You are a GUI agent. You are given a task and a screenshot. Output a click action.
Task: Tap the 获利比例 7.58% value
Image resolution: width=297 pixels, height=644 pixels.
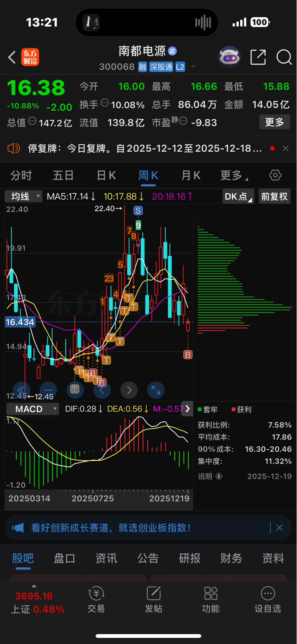tap(280, 425)
